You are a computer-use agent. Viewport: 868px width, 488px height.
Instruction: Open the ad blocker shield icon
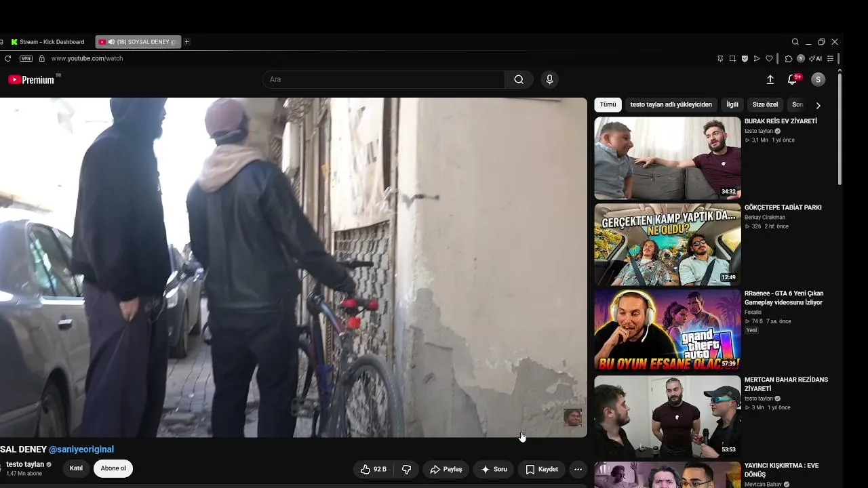point(745,59)
